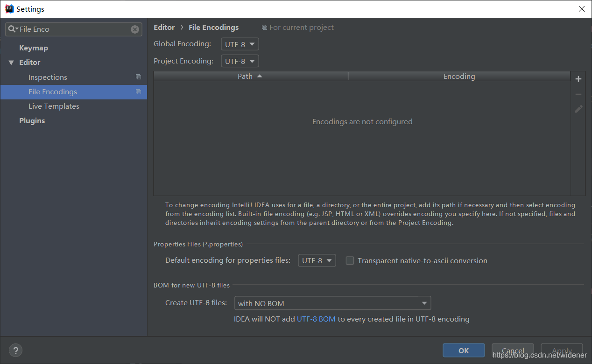The image size is (592, 364).
Task: Click the search magnifier icon in settings
Action: tap(12, 29)
